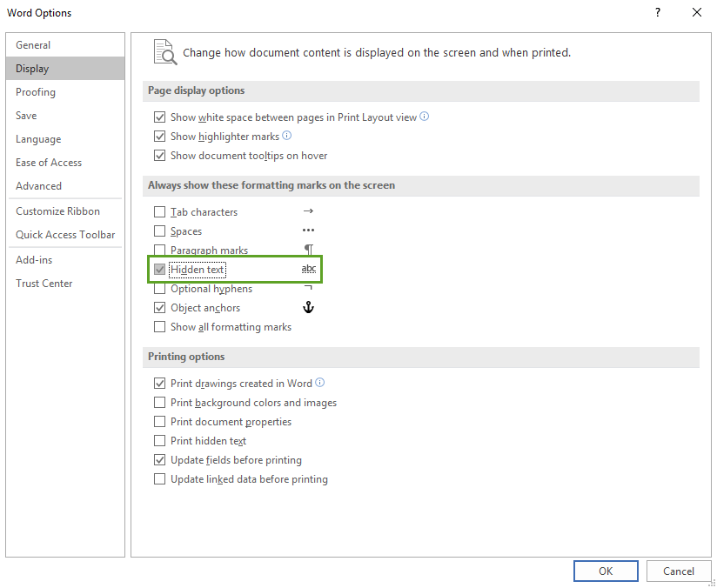Image resolution: width=717 pixels, height=588 pixels.
Task: Click info icon beside white space option
Action: point(425,117)
